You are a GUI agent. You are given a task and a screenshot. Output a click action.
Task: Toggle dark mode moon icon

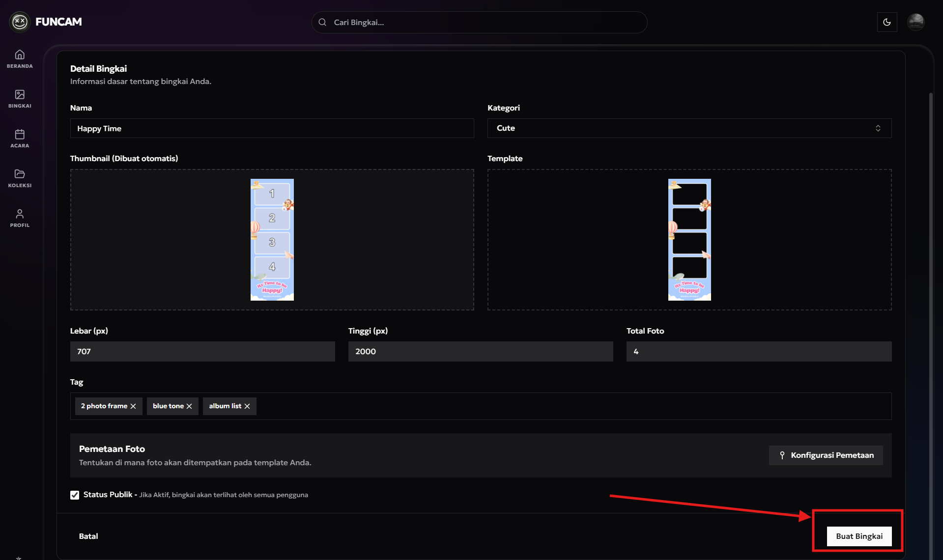pyautogui.click(x=886, y=22)
